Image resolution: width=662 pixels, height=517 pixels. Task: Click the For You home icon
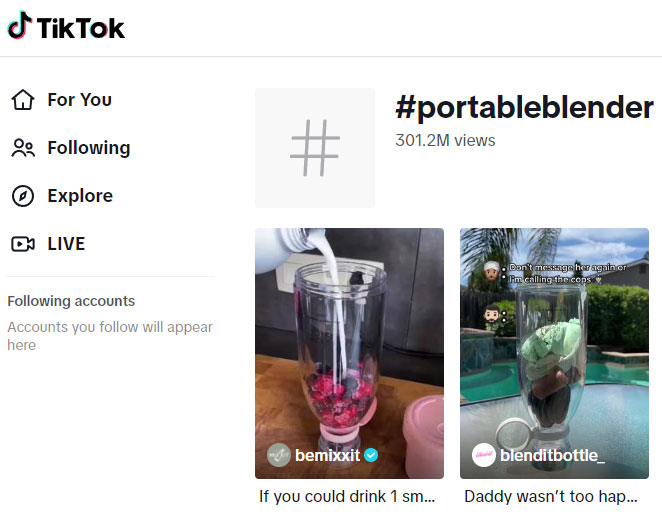22,100
